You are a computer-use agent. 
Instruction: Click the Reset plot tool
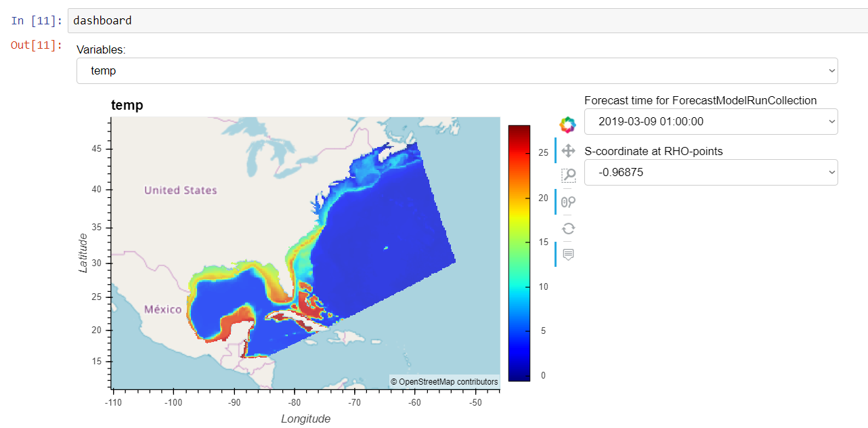[x=568, y=228]
